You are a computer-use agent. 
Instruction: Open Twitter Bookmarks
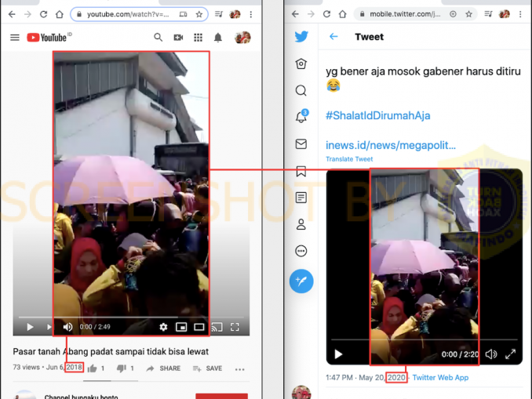pyautogui.click(x=301, y=171)
